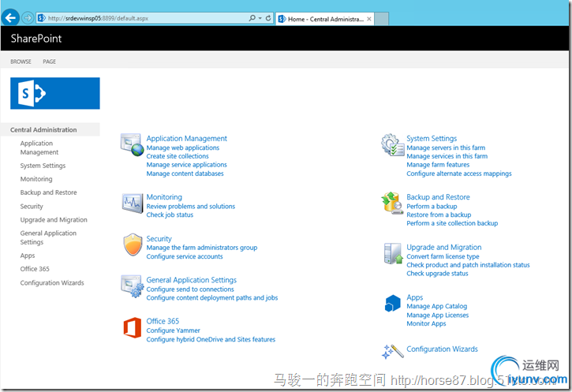Click the Application Management section icon
572x392 pixels.
pos(132,144)
